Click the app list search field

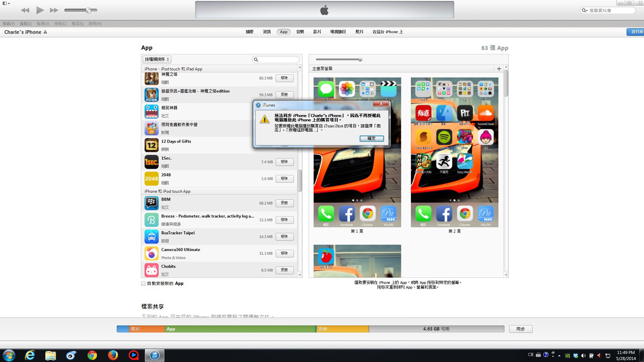(x=276, y=60)
